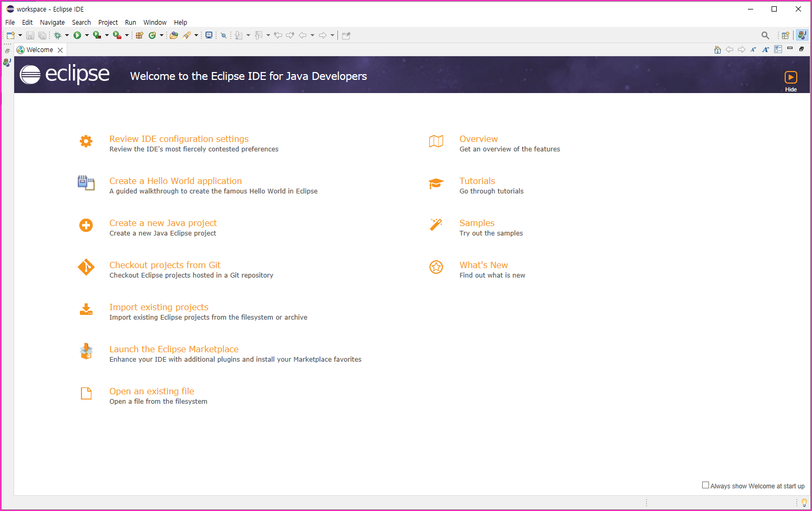Click the Last Edit Location arrow icon

click(278, 35)
